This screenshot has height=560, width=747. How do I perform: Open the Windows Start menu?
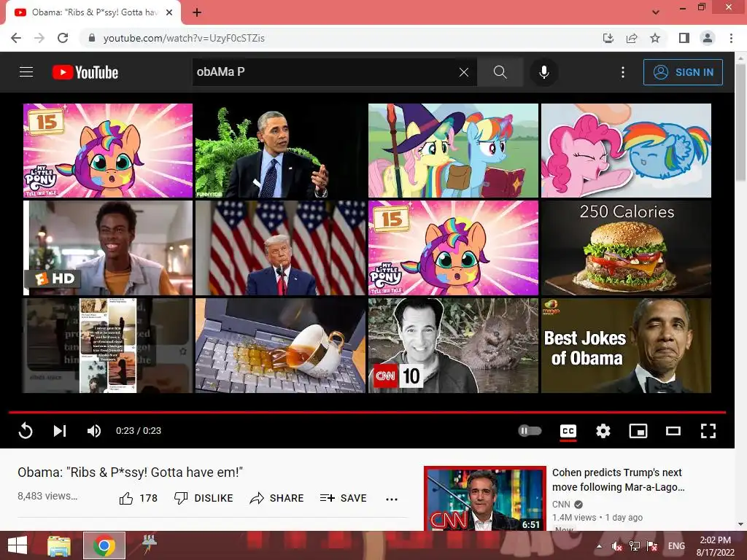coord(18,545)
